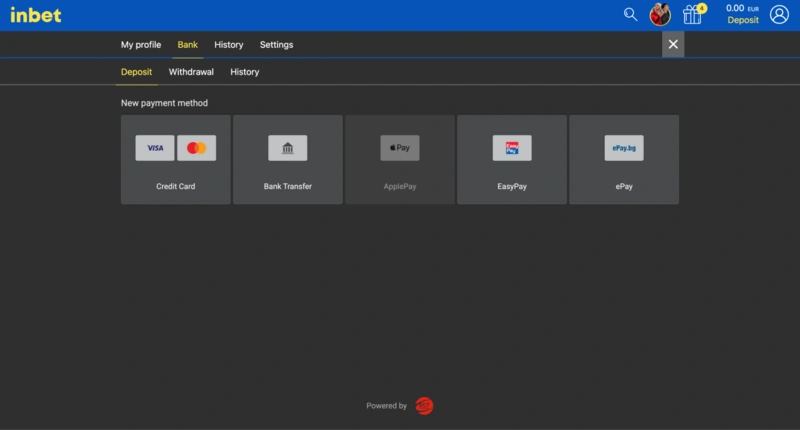Open the gift box bonuses icon

(692, 15)
